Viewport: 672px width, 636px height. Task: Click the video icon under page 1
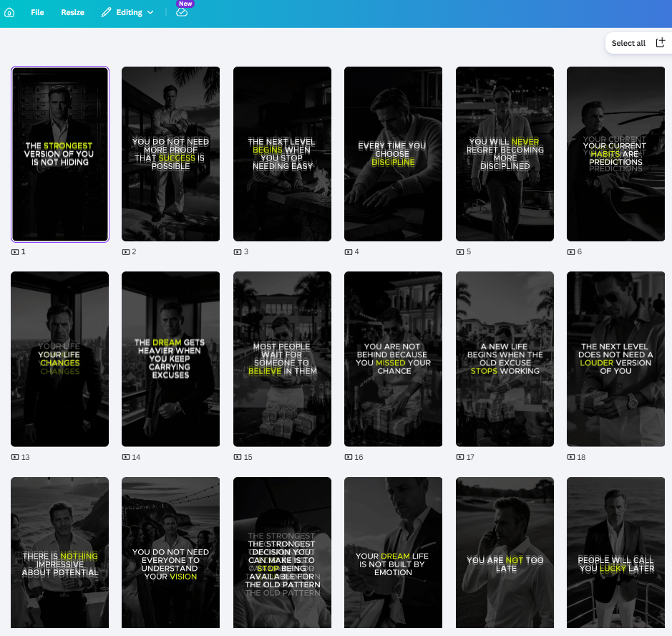coord(15,252)
